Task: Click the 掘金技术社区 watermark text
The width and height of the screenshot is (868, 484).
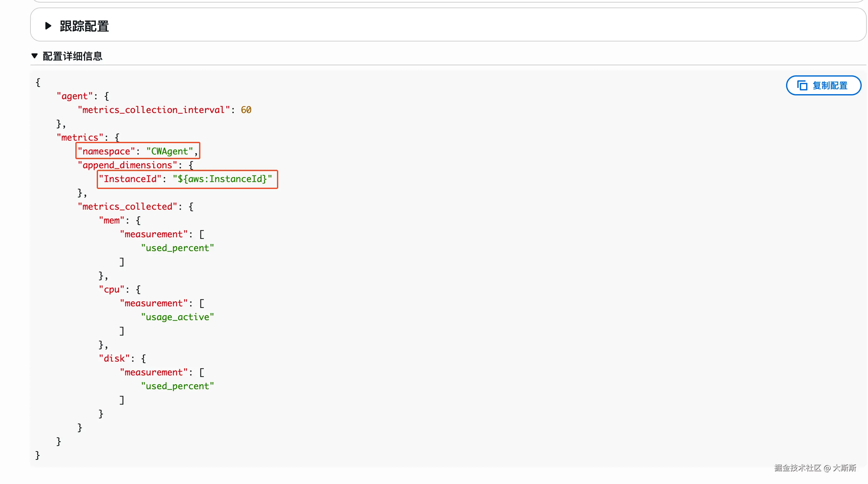Action: pyautogui.click(x=797, y=468)
